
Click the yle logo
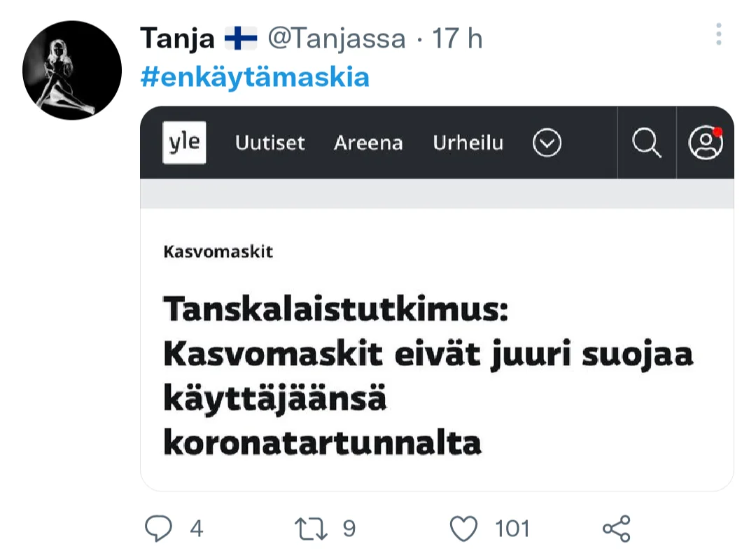pyautogui.click(x=184, y=143)
